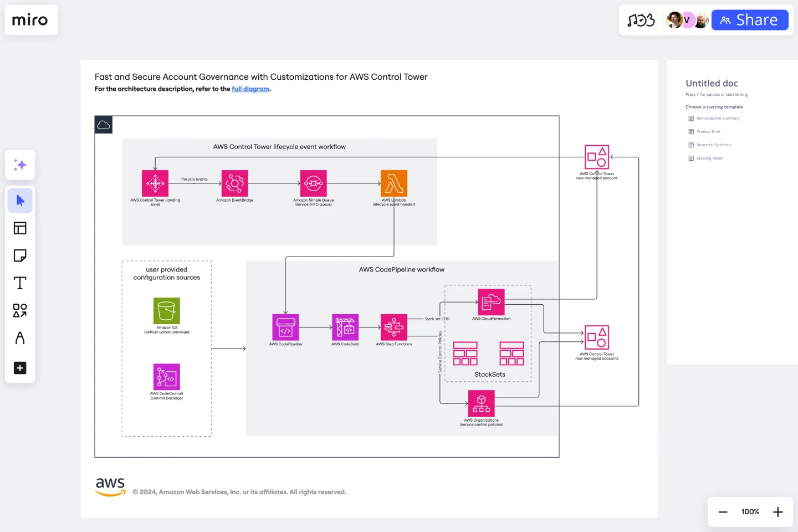
Task: Click the 'Press / for options' placeholder
Action: pyautogui.click(x=717, y=95)
